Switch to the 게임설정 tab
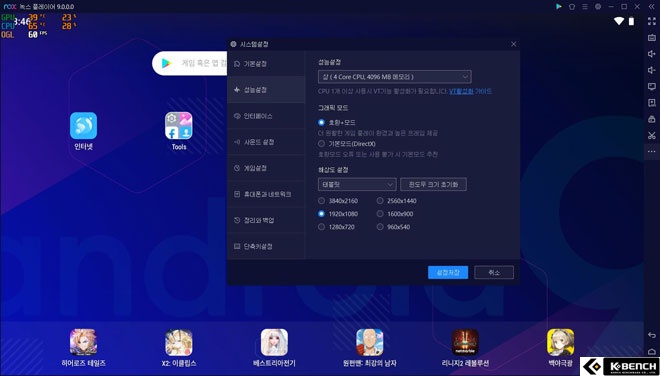Viewport: 660px width, 376px height. click(266, 168)
